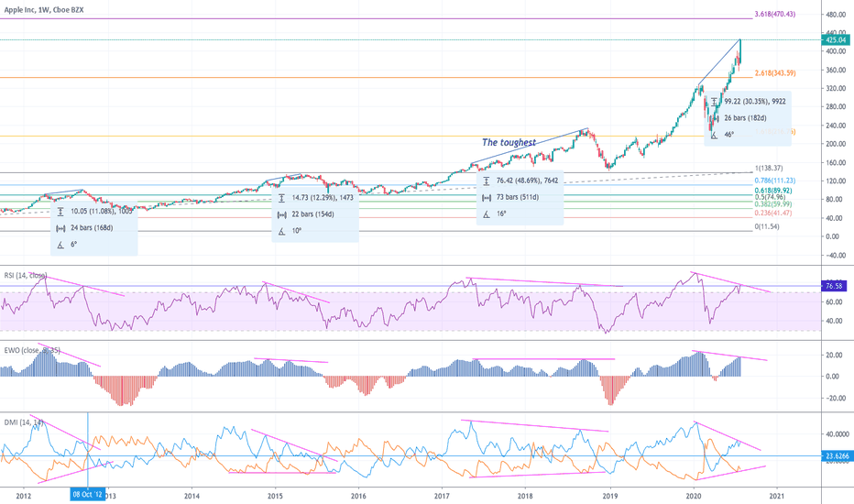
Task: Click the bars-range icon beside '73 bars (511d)'
Action: 487,197
